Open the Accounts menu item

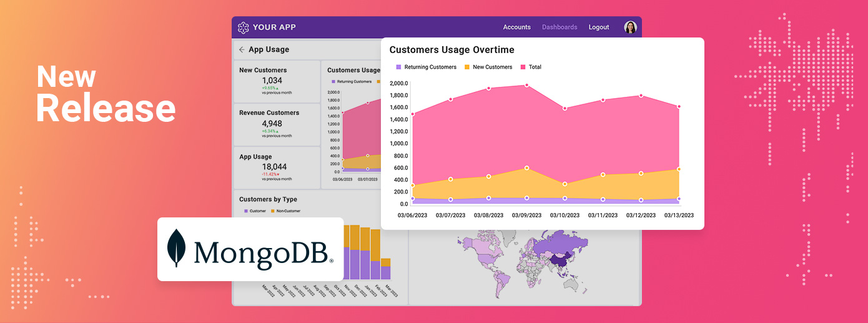[x=517, y=27]
